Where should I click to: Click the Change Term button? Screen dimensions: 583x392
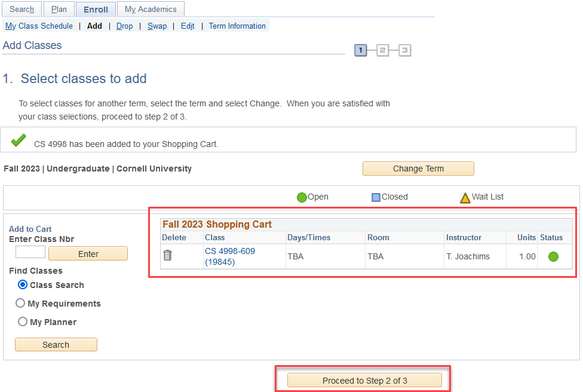point(418,169)
